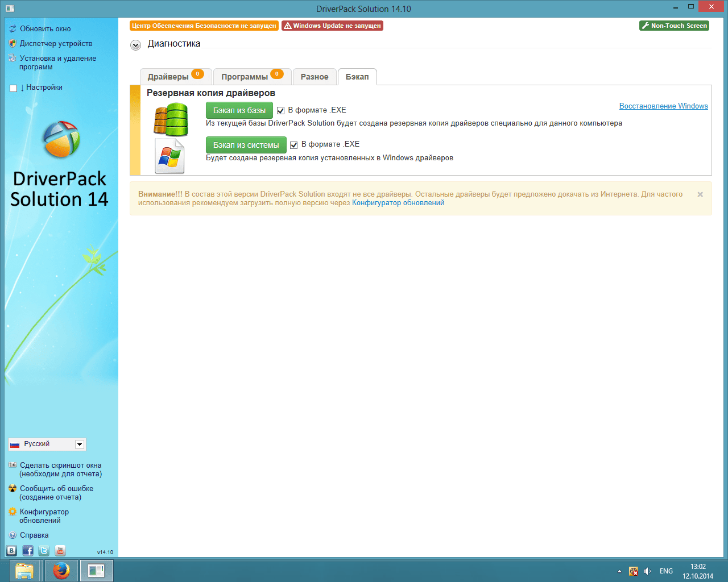728x582 pixels.
Task: Click the volume speaker tray icon
Action: [648, 571]
